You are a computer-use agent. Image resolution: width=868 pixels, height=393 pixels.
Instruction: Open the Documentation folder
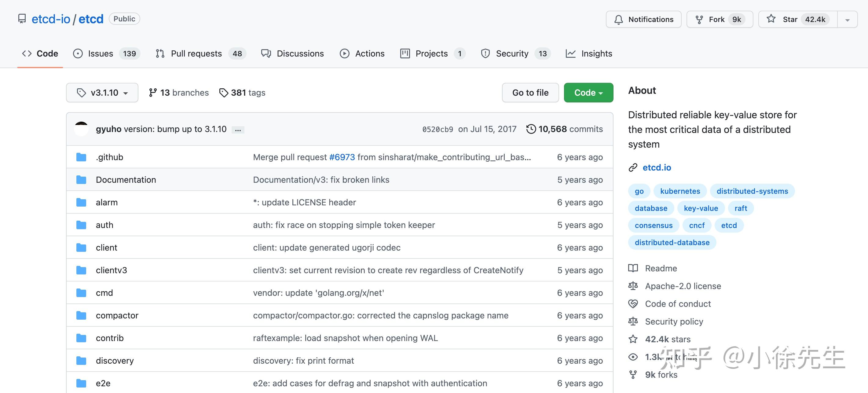click(x=126, y=180)
